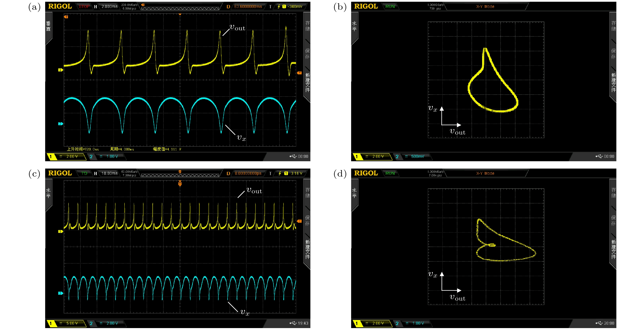The image size is (644, 330).
Task: Select the 水平 horizontal side tab in panel (d)
Action: [x=354, y=193]
